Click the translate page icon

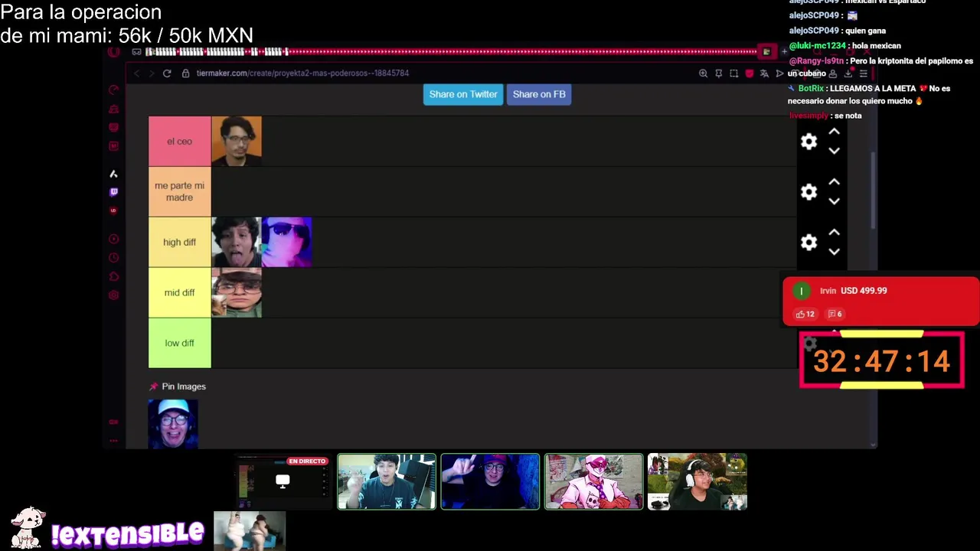tap(764, 73)
